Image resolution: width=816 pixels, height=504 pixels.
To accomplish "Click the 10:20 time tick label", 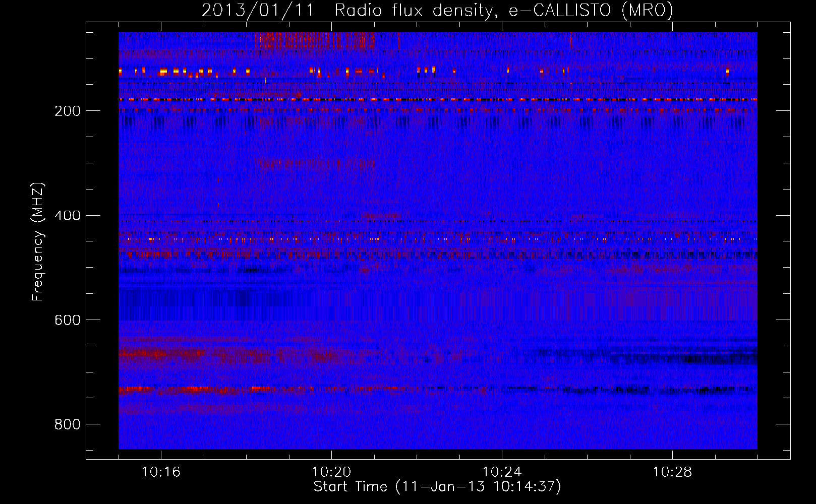I will pos(331,472).
